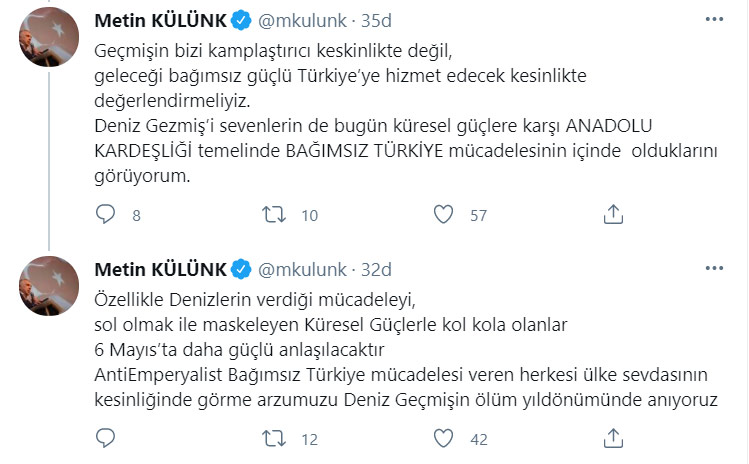Click the profile avatar on the first tweet
The image size is (749, 464).
point(50,36)
